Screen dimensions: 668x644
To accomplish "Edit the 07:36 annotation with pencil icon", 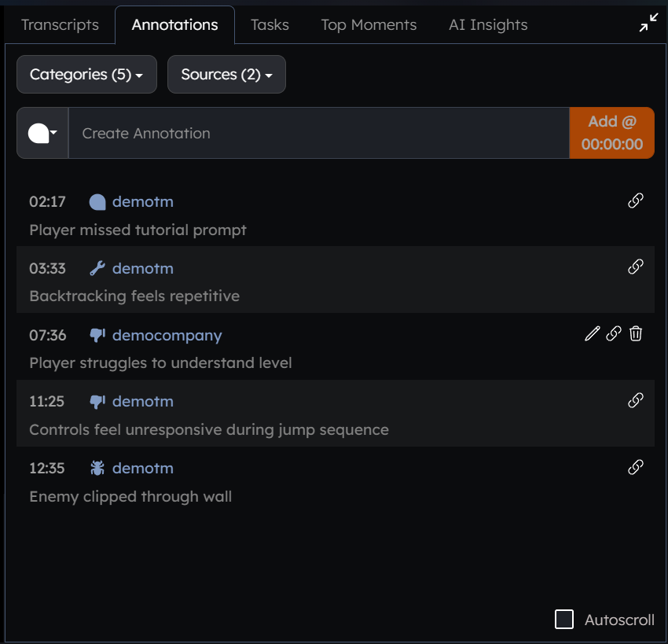I will coord(592,333).
